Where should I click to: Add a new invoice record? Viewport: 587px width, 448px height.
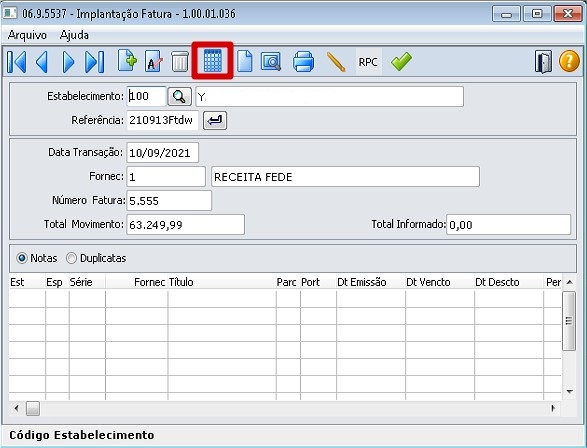point(127,61)
